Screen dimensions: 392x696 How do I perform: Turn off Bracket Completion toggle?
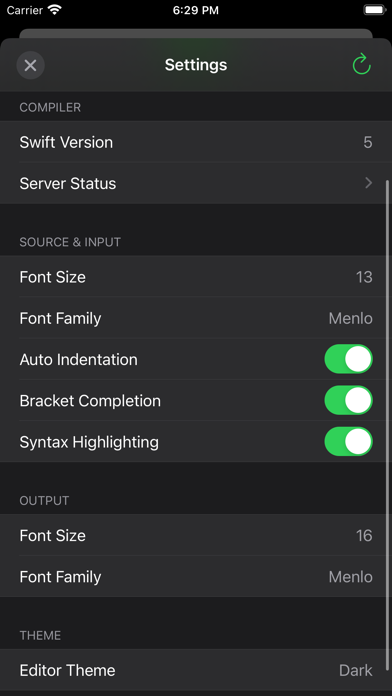348,400
